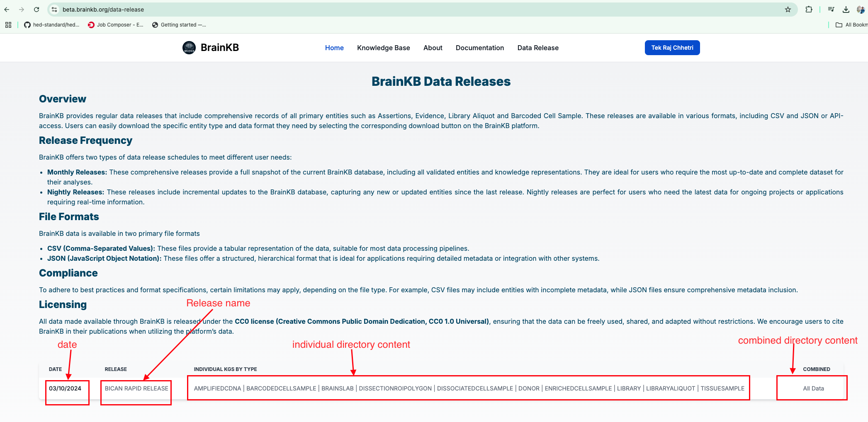
Task: Click the CSV (Comma-Separated Values) label
Action: click(x=101, y=248)
